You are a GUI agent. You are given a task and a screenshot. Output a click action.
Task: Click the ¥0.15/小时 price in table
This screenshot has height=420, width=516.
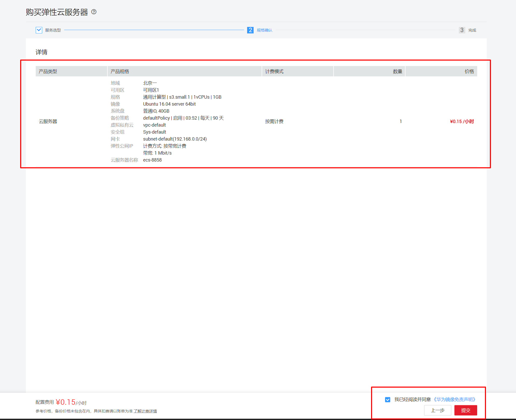[462, 121]
